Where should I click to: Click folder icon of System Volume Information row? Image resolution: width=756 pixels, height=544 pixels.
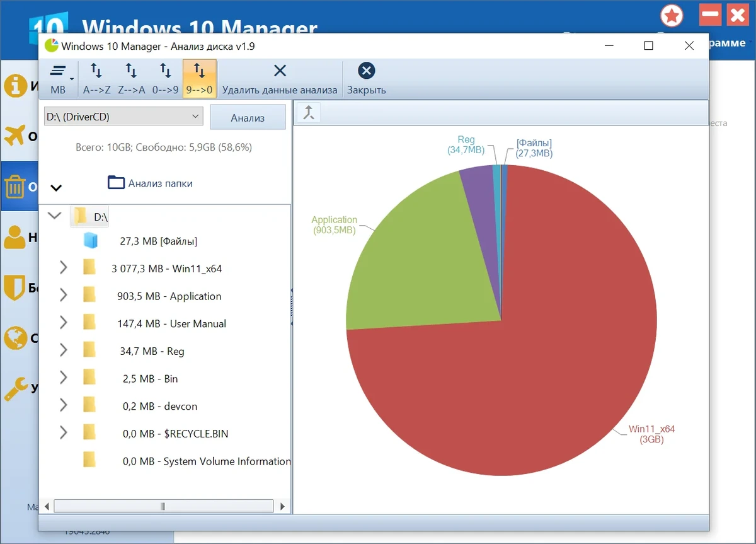(x=89, y=460)
